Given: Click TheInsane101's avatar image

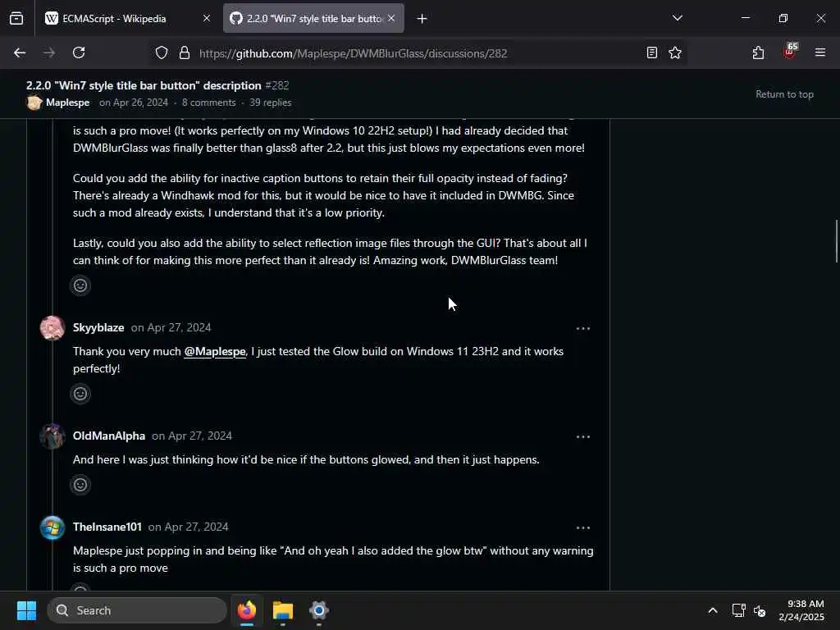Looking at the screenshot, I should click(52, 527).
